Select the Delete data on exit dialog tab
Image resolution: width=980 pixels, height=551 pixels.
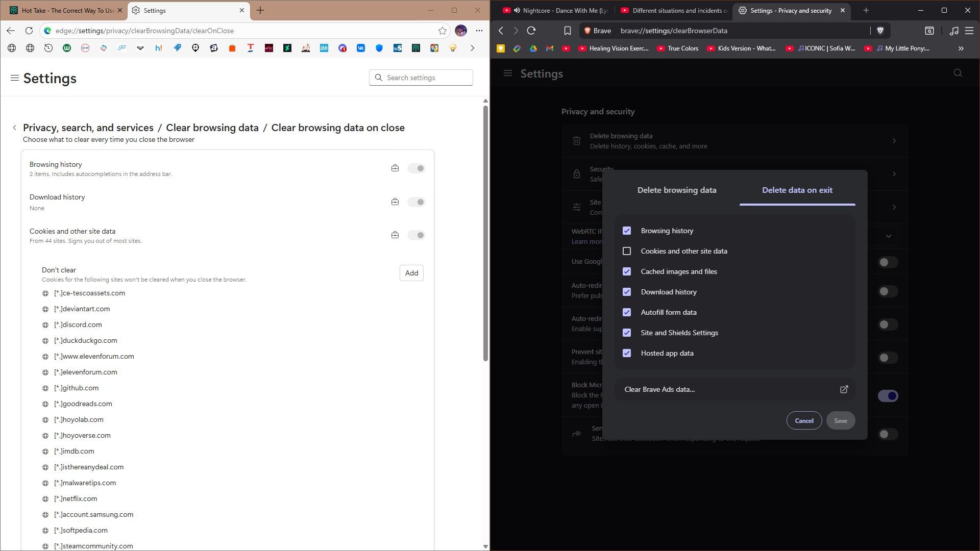point(797,190)
